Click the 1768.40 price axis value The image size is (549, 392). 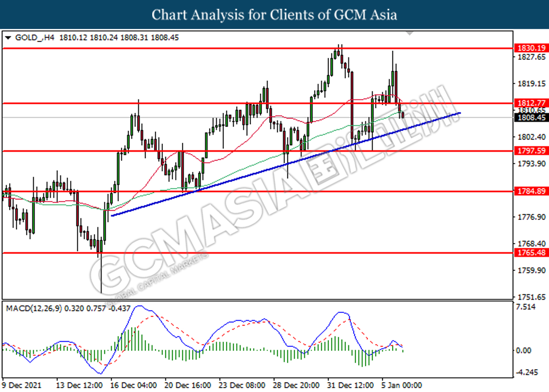[531, 244]
